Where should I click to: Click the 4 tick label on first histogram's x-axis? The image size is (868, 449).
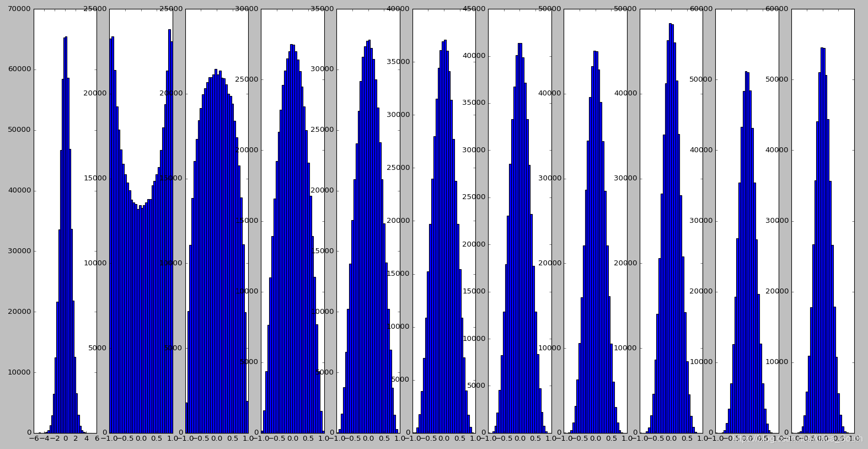[x=86, y=439]
